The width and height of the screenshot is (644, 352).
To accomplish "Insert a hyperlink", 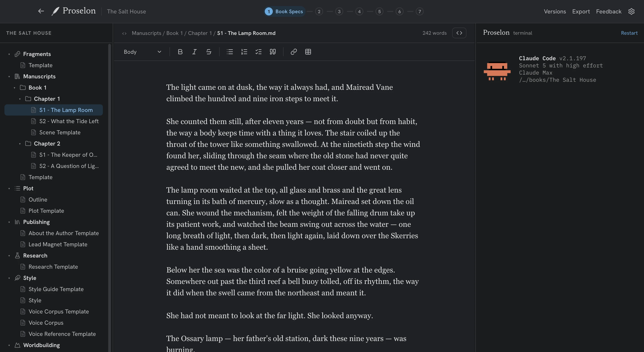I will click(x=294, y=52).
